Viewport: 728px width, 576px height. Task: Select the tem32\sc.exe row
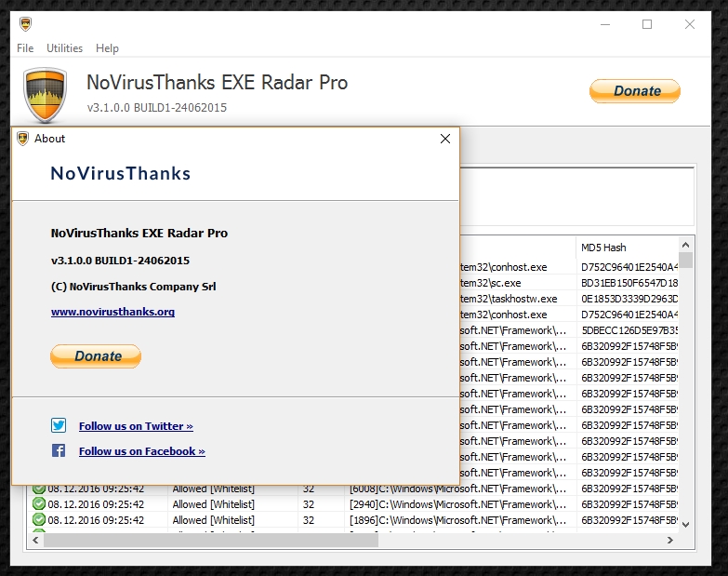point(569,283)
